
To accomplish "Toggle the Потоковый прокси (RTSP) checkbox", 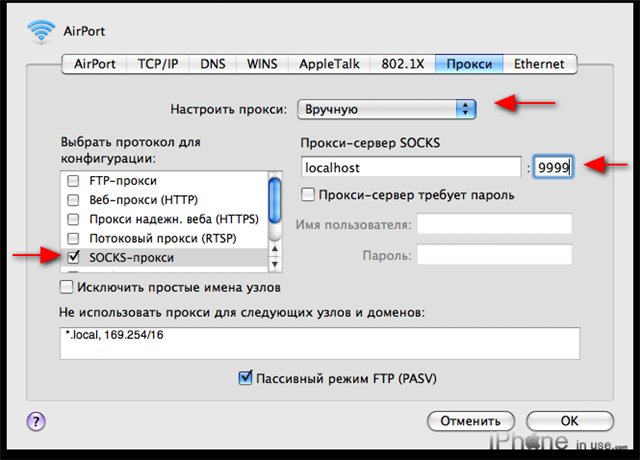I will tap(73, 238).
